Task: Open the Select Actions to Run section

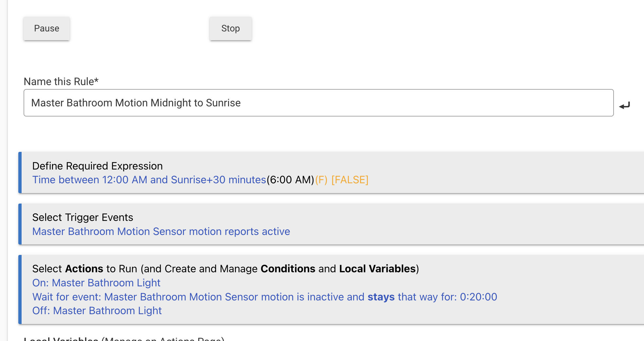Action: pyautogui.click(x=225, y=269)
